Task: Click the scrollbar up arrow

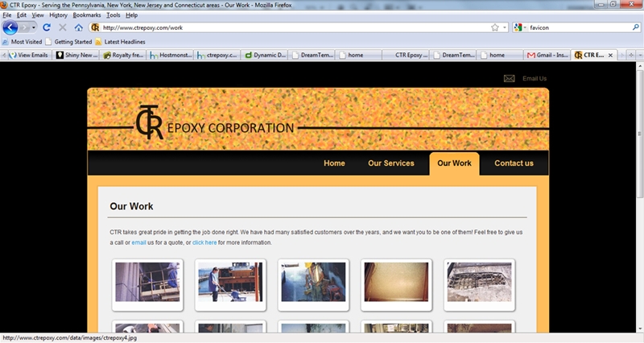Action: (639, 65)
